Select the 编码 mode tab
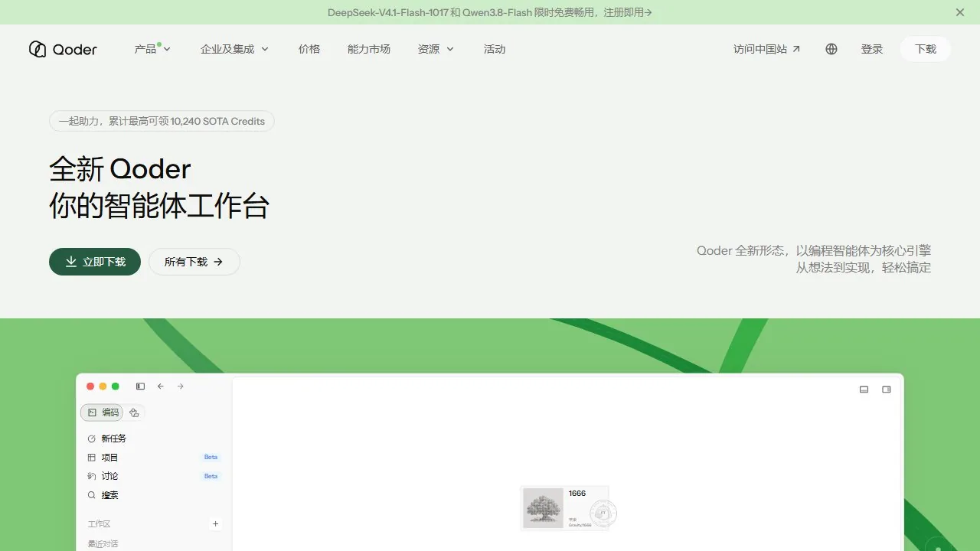The image size is (980, 551). (103, 412)
